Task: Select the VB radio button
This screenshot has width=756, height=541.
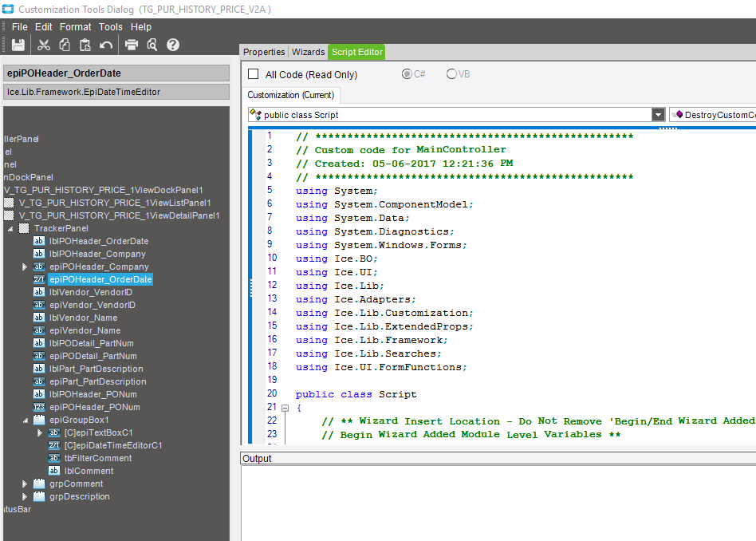Action: tap(452, 74)
